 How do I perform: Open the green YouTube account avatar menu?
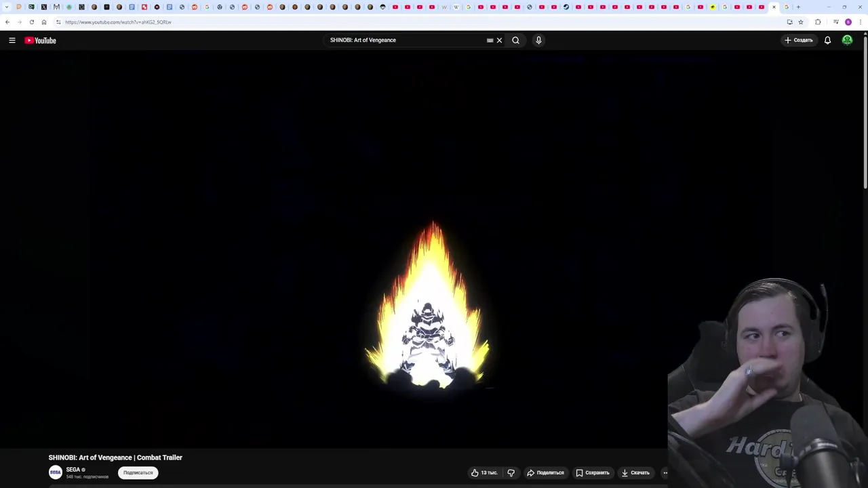click(847, 40)
